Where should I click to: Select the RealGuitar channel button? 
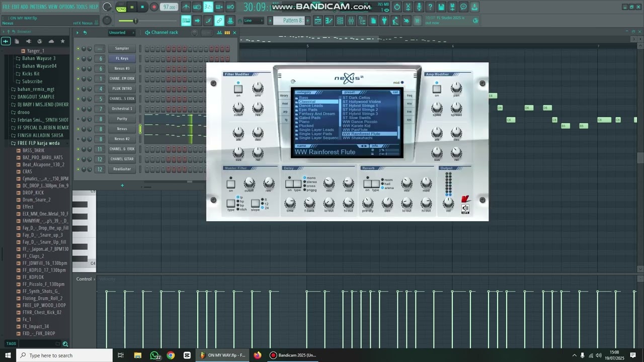point(122,169)
